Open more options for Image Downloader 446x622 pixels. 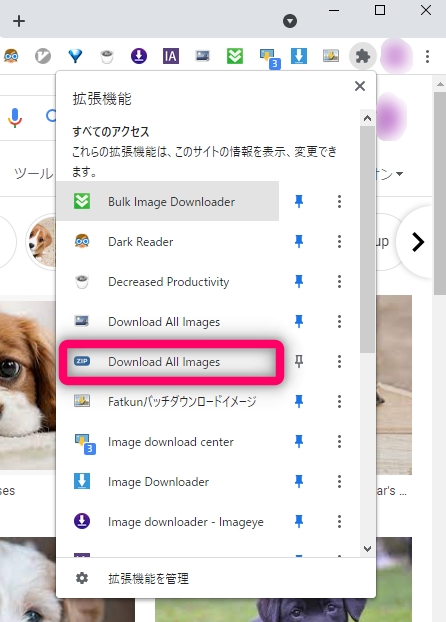339,481
